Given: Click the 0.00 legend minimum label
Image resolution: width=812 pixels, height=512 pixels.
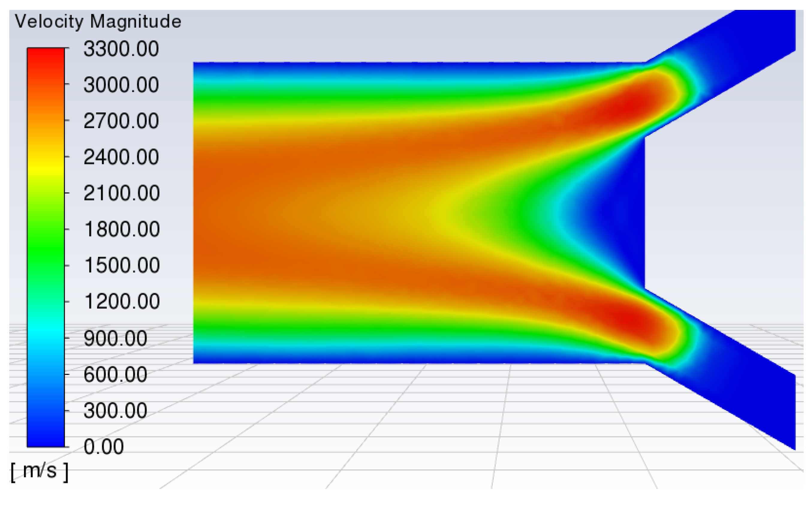Looking at the screenshot, I should click(103, 447).
